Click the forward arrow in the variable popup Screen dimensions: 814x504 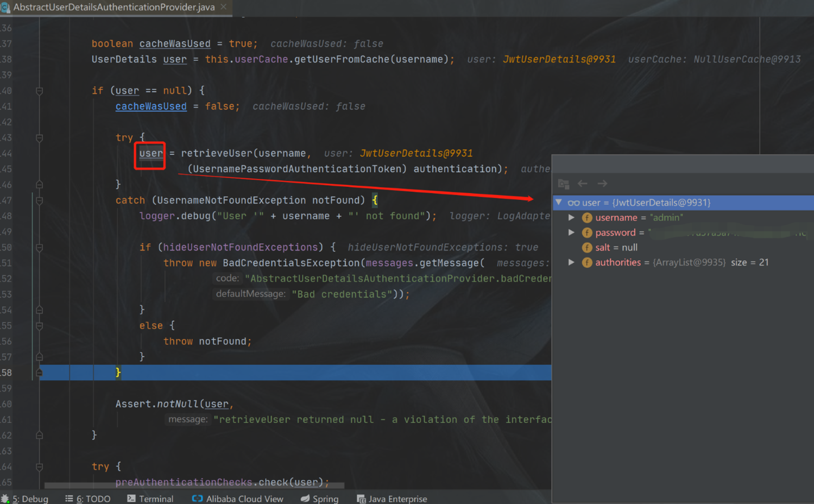[602, 184]
